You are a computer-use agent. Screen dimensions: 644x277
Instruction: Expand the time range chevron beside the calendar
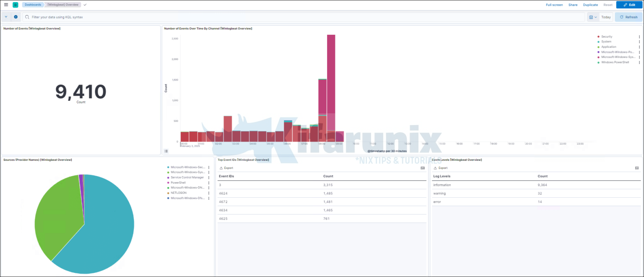pyautogui.click(x=596, y=17)
